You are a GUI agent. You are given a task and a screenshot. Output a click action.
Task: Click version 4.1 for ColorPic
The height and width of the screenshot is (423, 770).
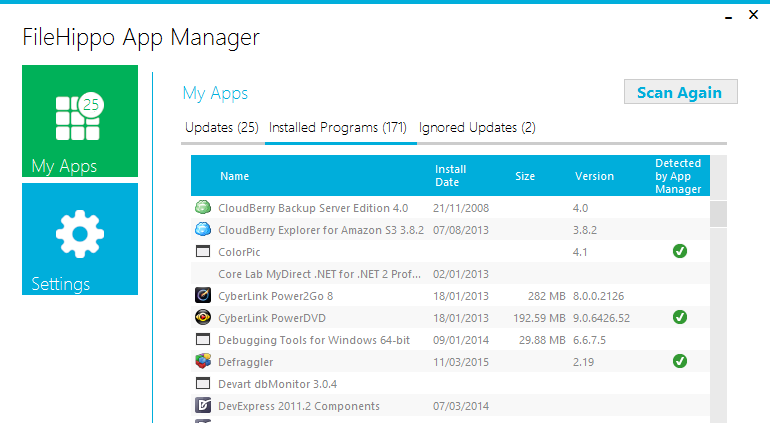[580, 252]
